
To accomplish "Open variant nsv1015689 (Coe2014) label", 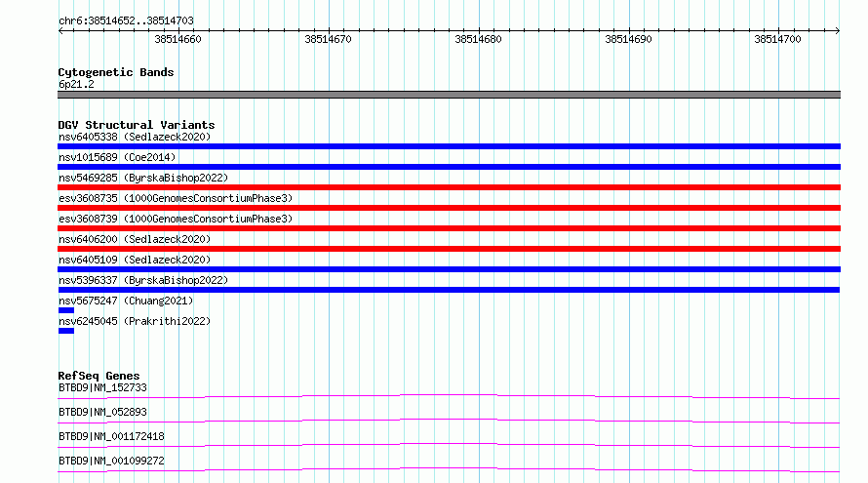I will [x=117, y=157].
